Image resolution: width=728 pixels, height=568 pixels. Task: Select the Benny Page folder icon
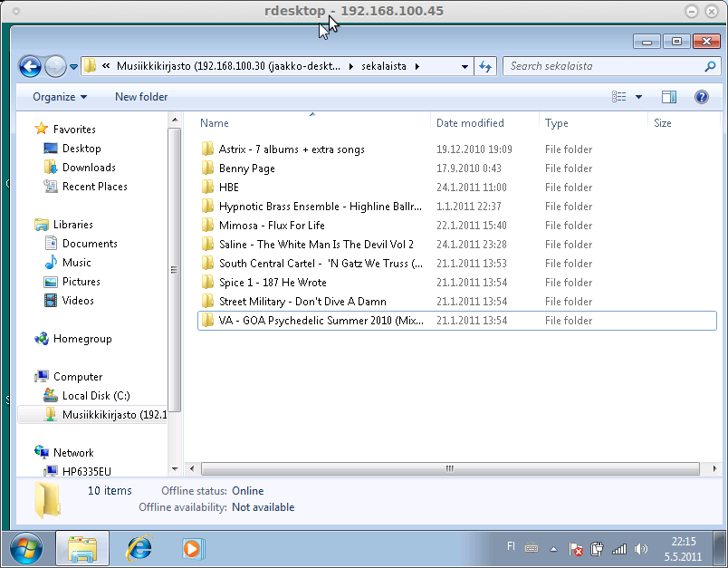pyautogui.click(x=207, y=168)
